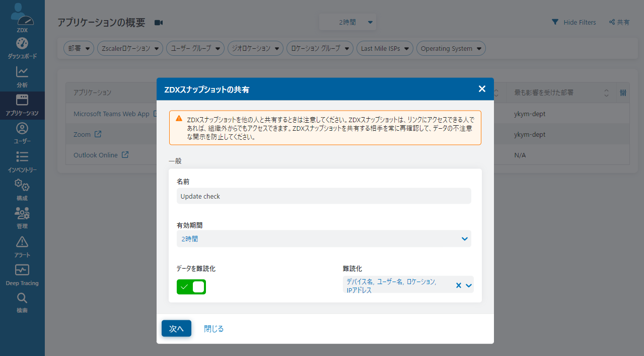Sort by 最も影響を受けた部署 column arrows
The image size is (644, 356).
pos(606,93)
